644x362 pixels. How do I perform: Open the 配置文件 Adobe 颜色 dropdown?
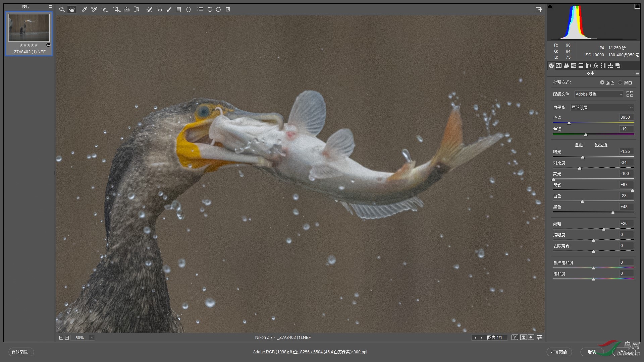[x=599, y=94]
